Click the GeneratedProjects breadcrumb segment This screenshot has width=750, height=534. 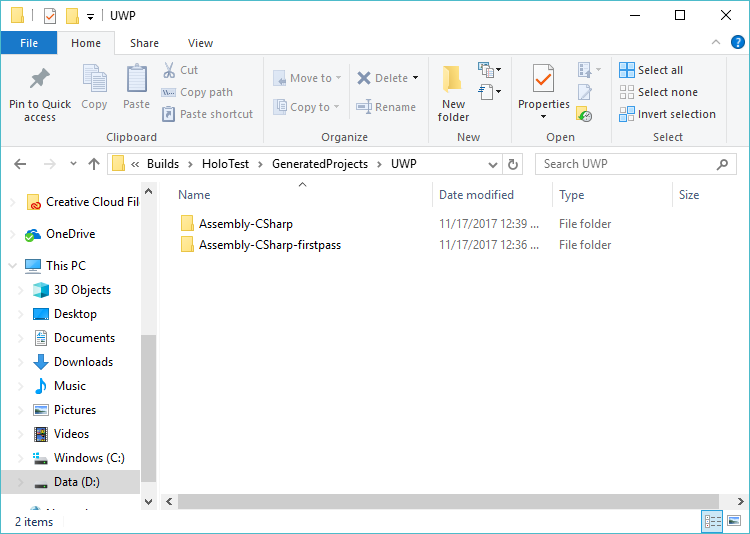click(320, 164)
